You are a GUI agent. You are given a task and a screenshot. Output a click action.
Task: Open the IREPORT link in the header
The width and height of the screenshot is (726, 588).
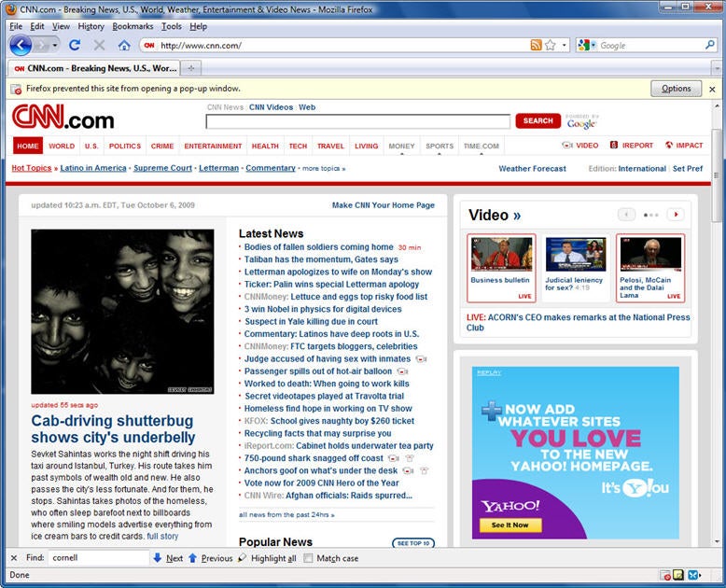[x=632, y=146]
